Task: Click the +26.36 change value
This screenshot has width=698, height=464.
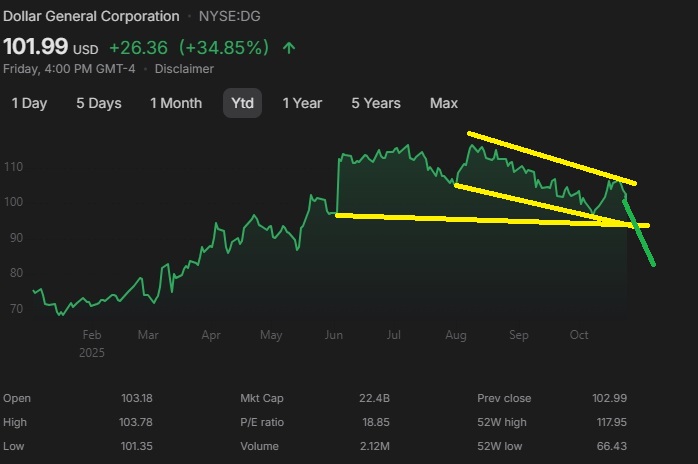Action: tap(138, 48)
